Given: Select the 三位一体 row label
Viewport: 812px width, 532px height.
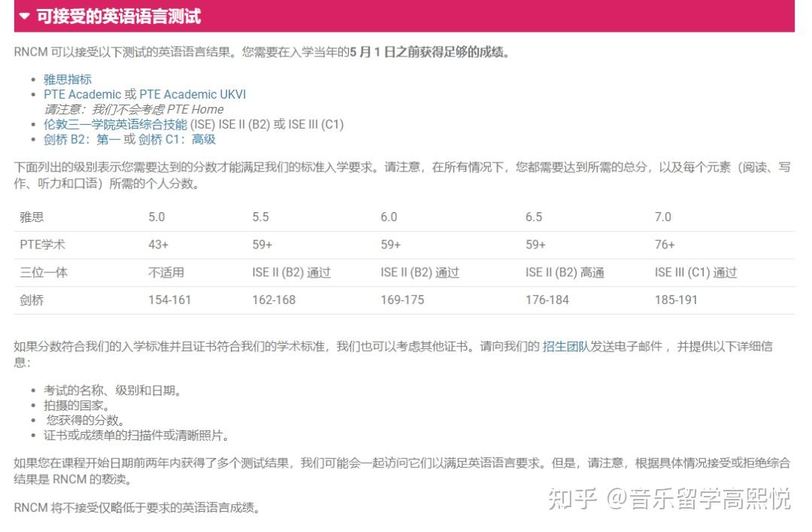Looking at the screenshot, I should [x=44, y=272].
